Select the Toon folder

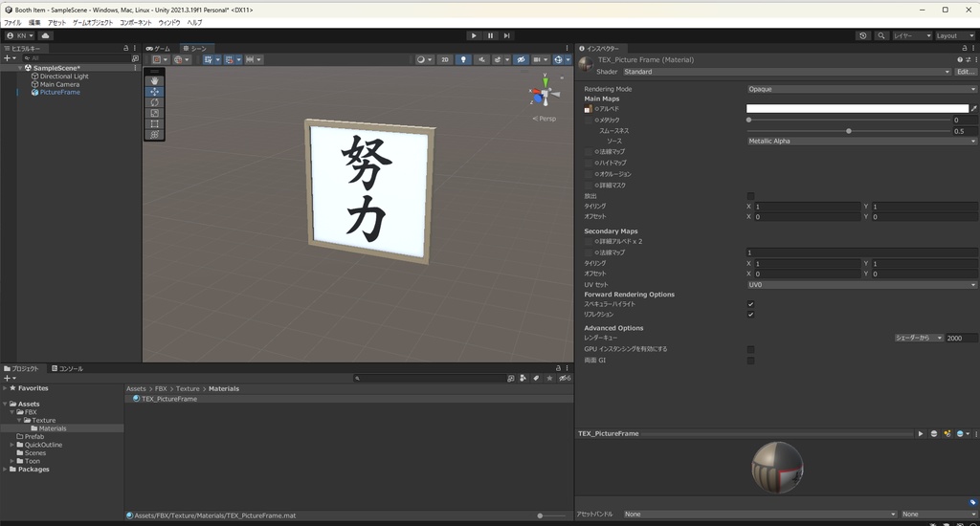32,461
